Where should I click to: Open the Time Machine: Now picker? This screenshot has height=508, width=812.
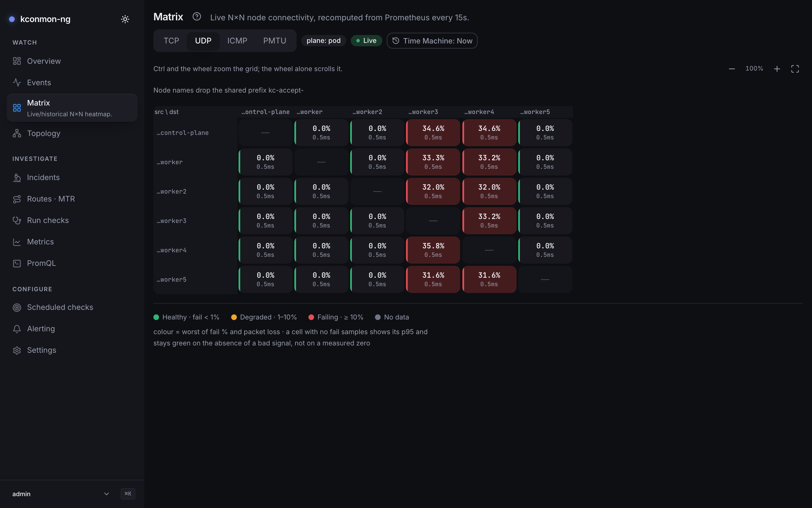click(x=432, y=41)
